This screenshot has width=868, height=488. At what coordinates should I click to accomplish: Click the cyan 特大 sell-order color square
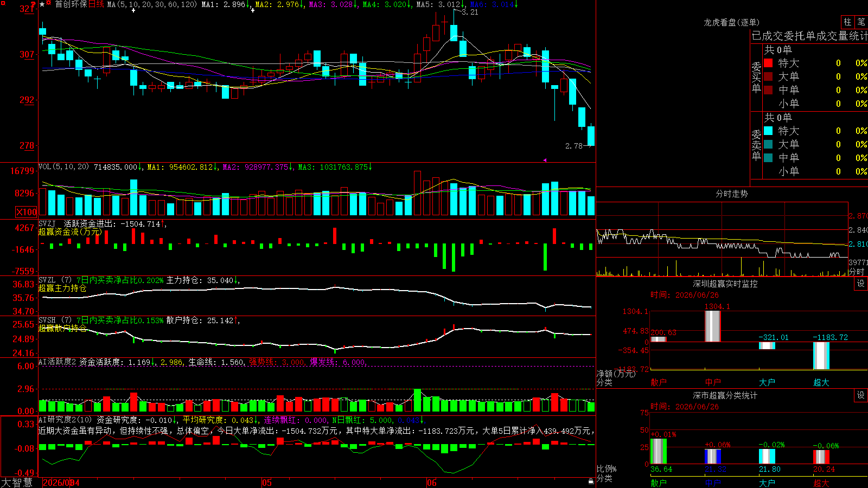pyautogui.click(x=768, y=131)
